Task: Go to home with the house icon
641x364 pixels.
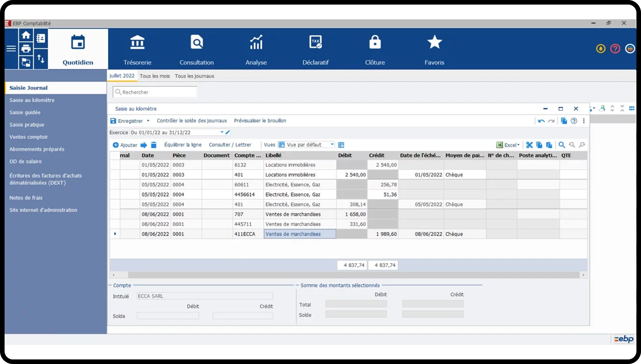Action: tap(26, 35)
